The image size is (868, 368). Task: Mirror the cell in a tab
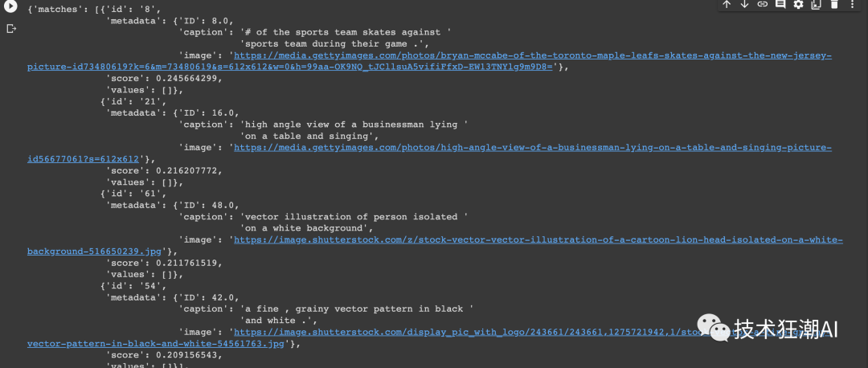click(x=816, y=5)
